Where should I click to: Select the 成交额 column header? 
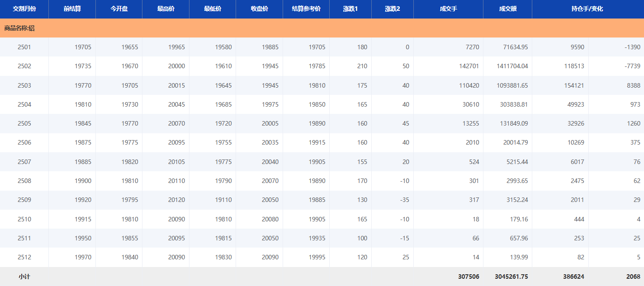point(508,9)
